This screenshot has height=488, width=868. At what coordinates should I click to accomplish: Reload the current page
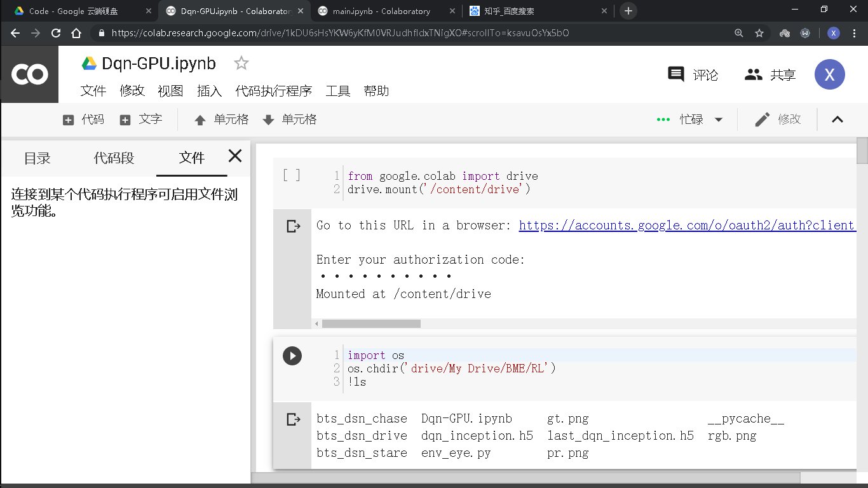(56, 33)
